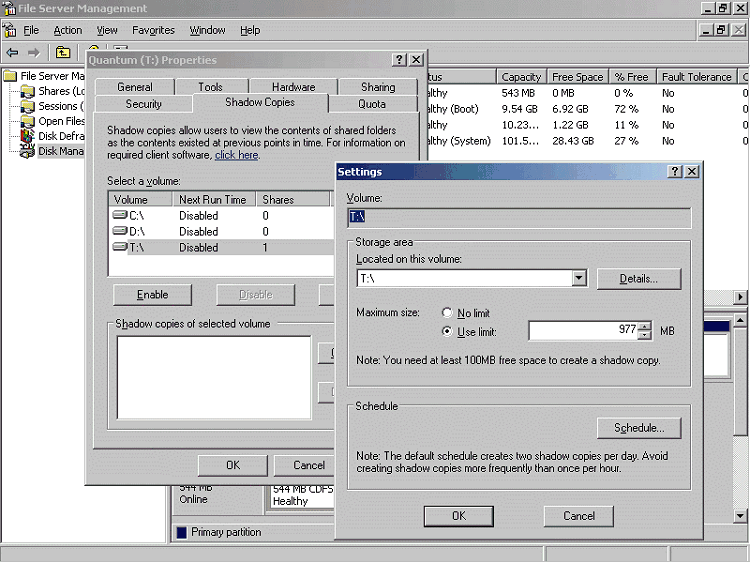Image resolution: width=750 pixels, height=563 pixels.
Task: Switch to the Security tab
Action: pos(144,104)
